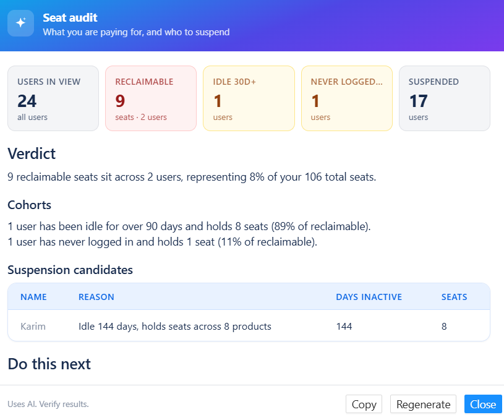The height and width of the screenshot is (420, 504).
Task: Click the 'idle for over 90 days' line
Action: coord(189,226)
